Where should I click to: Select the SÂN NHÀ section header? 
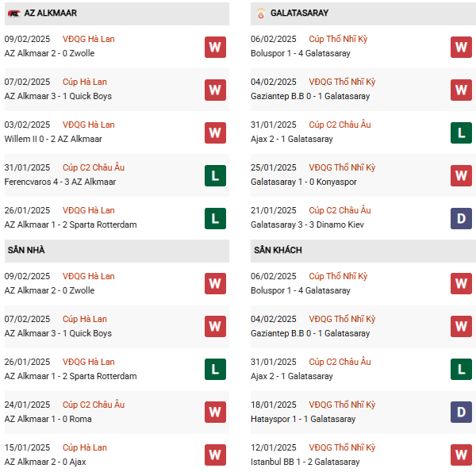point(26,251)
